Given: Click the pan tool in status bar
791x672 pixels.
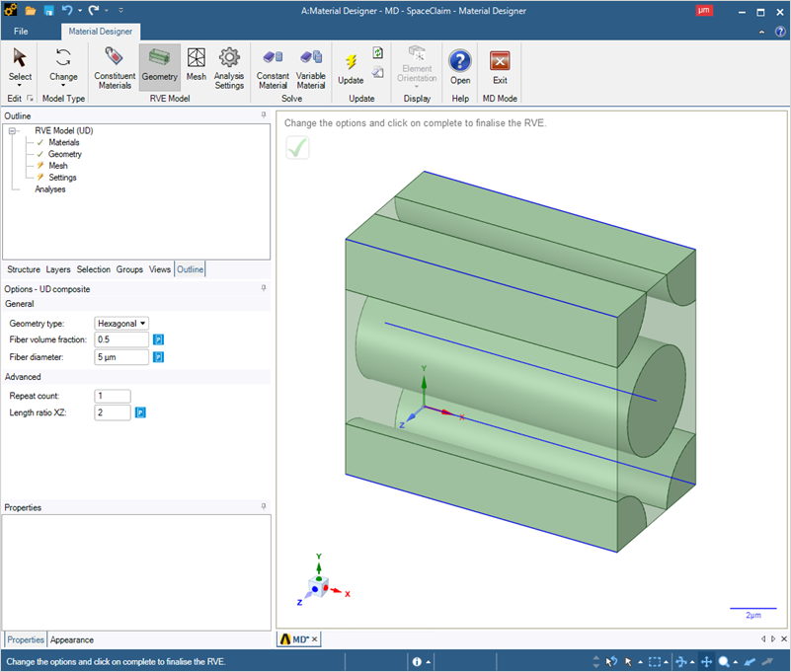Looking at the screenshot, I should 706,662.
